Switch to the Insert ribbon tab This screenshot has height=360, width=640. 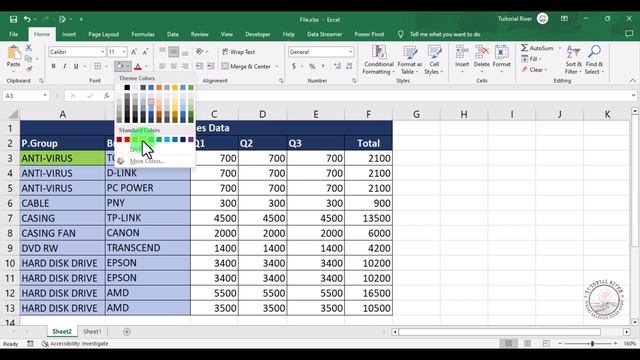click(69, 34)
